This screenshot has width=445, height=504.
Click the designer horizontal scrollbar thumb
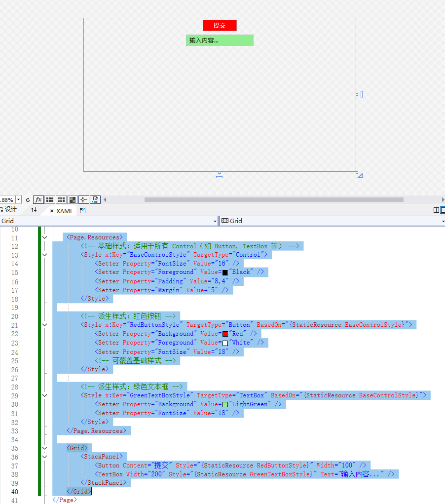274,199
